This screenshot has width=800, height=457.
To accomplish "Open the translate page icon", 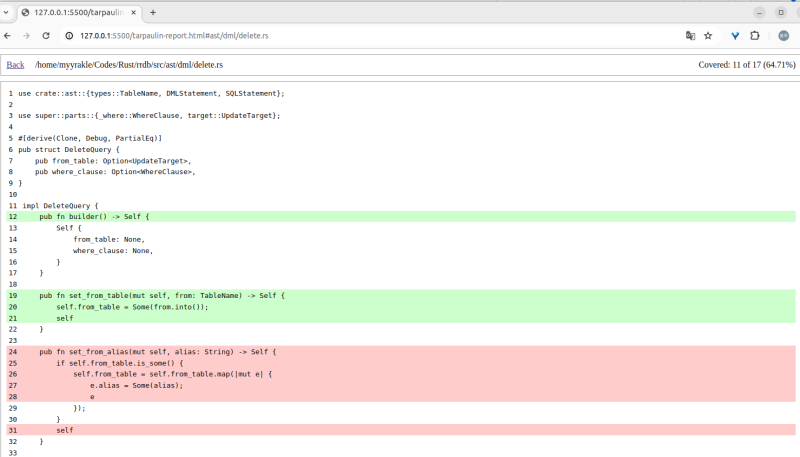I will click(690, 35).
